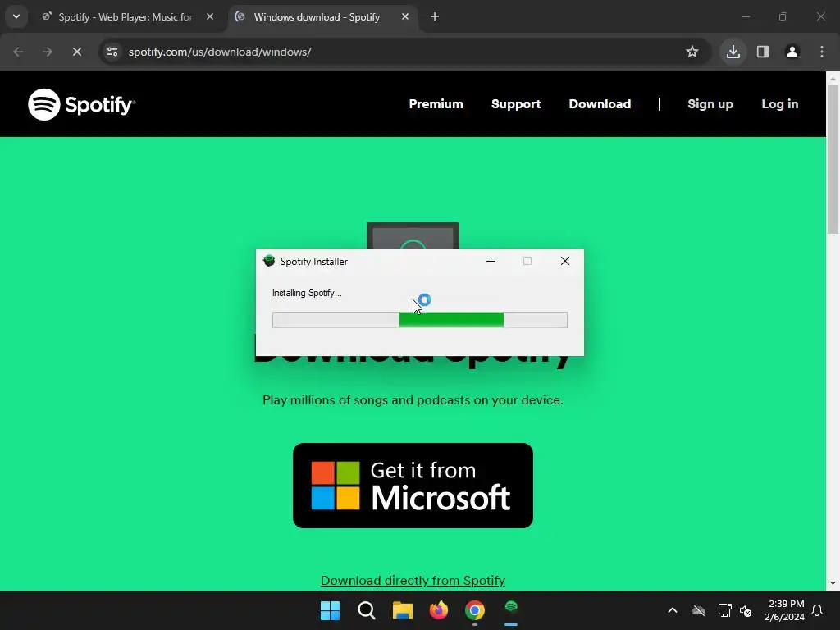This screenshot has width=840, height=630.
Task: Launch Firefox from taskbar
Action: [x=439, y=610]
